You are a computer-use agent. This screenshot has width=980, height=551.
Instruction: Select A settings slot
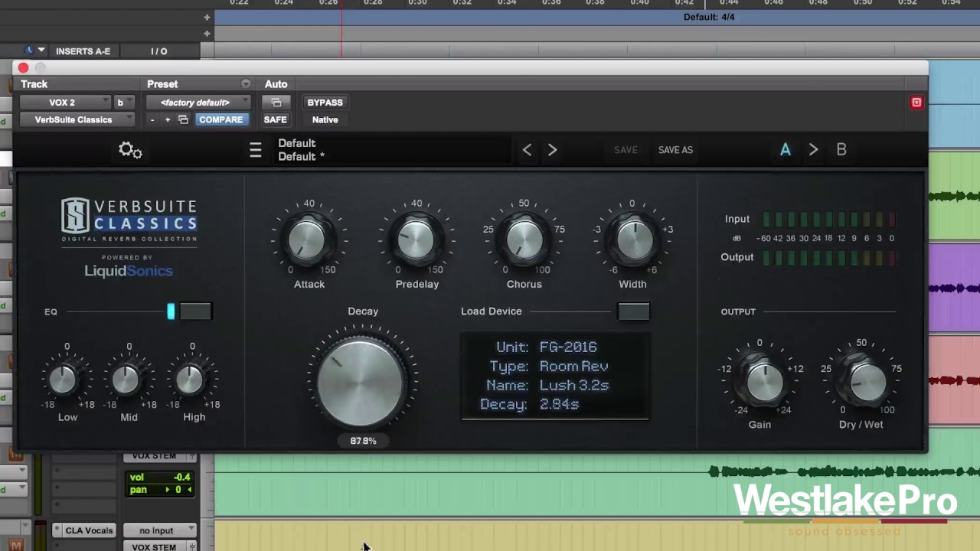point(785,150)
